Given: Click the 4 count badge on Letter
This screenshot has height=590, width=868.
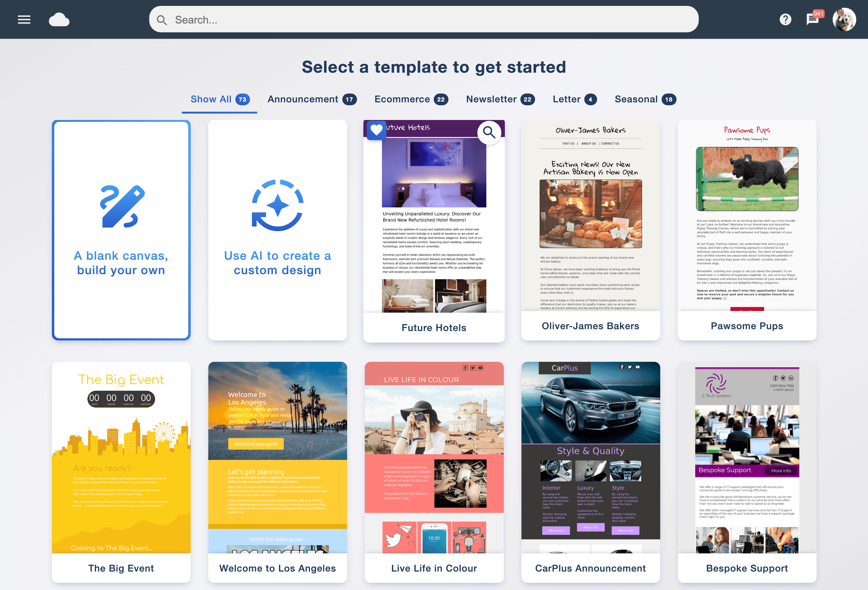Looking at the screenshot, I should point(590,99).
